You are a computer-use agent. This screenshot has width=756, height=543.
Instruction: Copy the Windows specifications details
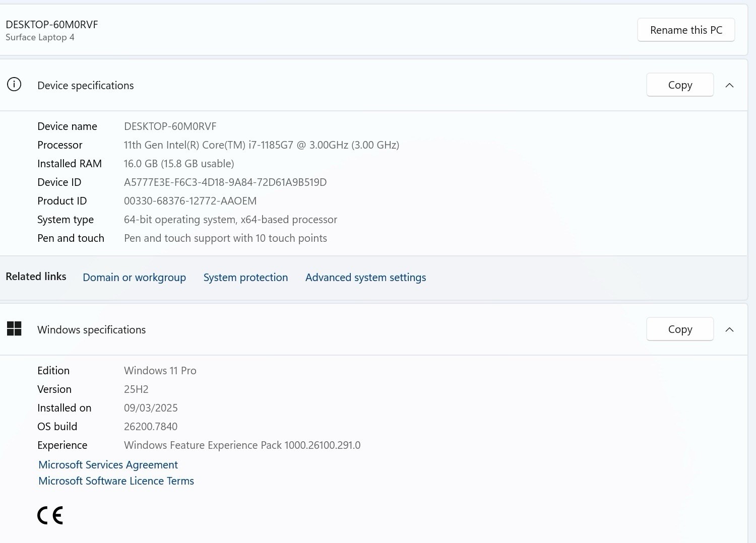point(680,329)
